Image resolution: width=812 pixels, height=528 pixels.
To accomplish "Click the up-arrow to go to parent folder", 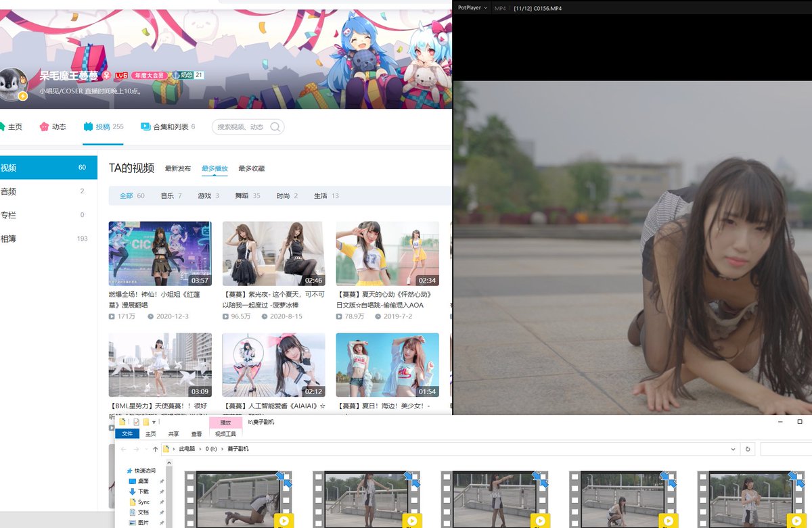I will pyautogui.click(x=156, y=448).
